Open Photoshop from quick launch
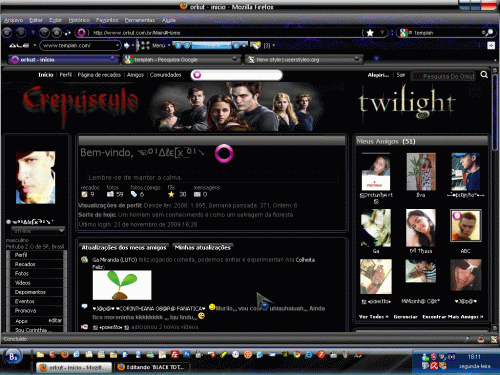Image resolution: width=500 pixels, height=375 pixels. point(187,355)
